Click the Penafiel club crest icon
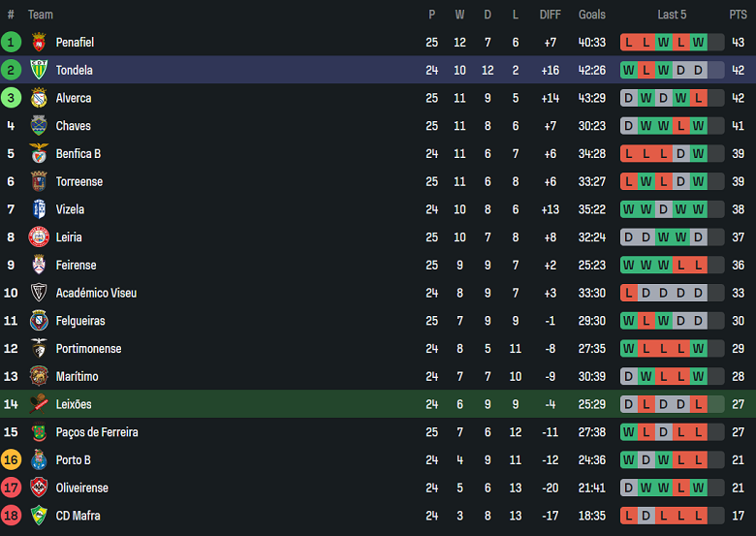 (39, 43)
